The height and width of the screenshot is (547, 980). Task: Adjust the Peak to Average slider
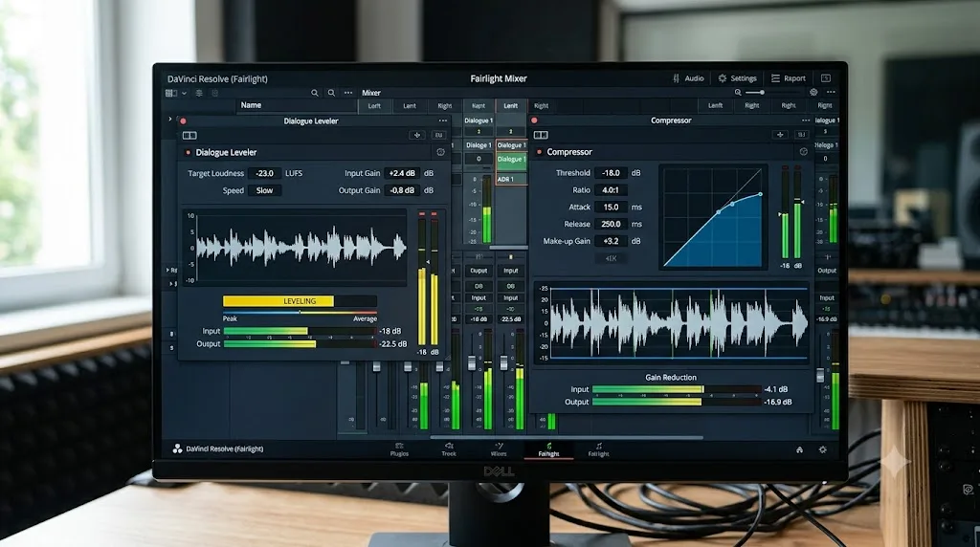coord(300,312)
